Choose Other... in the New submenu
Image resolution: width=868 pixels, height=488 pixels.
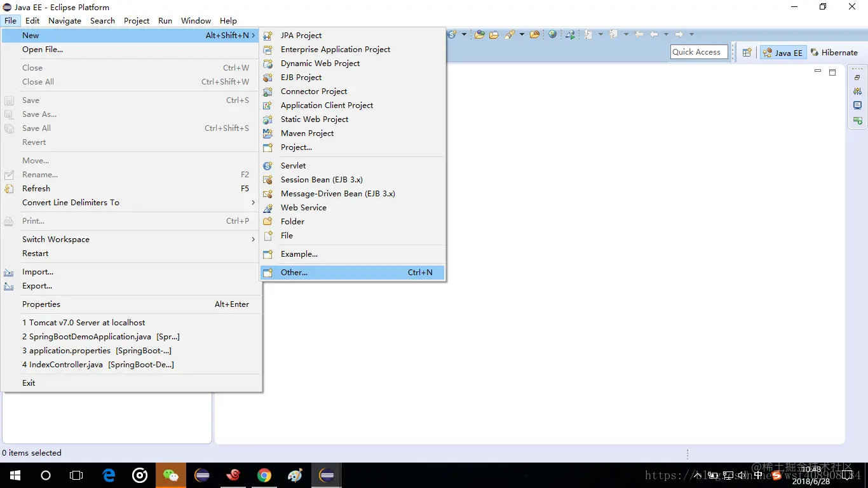(x=353, y=273)
